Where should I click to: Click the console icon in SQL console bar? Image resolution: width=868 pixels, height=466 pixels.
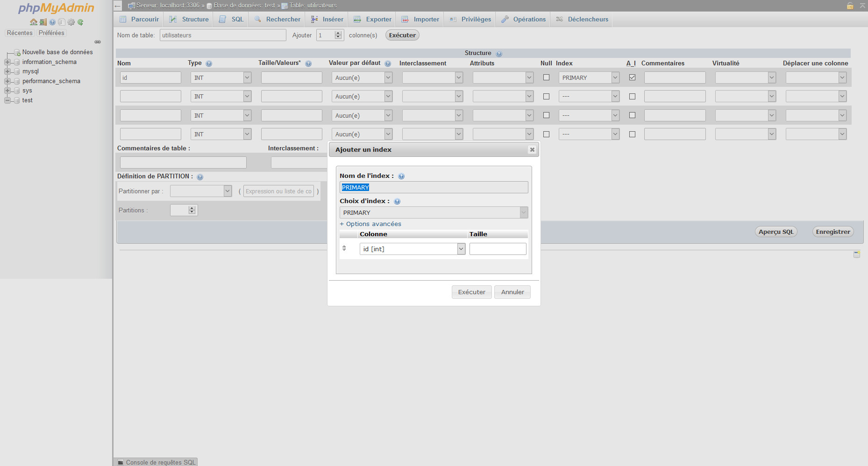click(x=121, y=462)
